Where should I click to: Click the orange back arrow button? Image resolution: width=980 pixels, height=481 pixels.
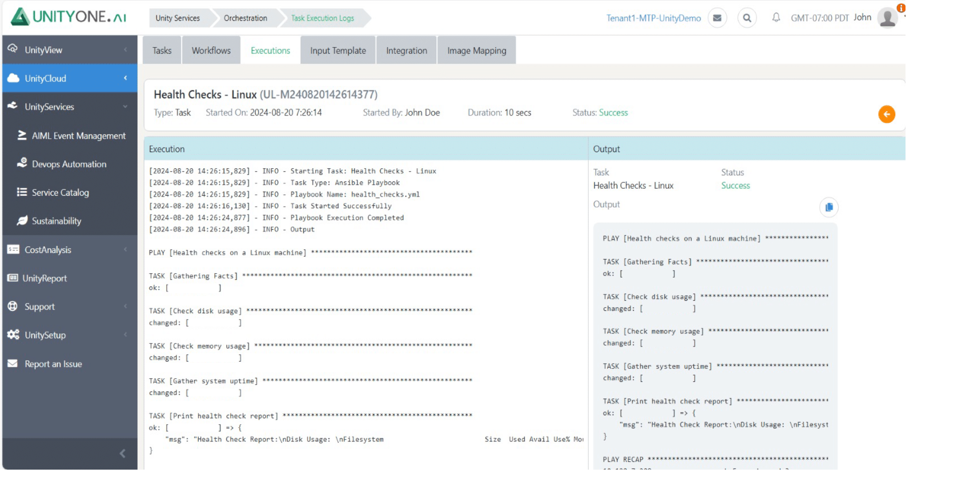coord(886,114)
